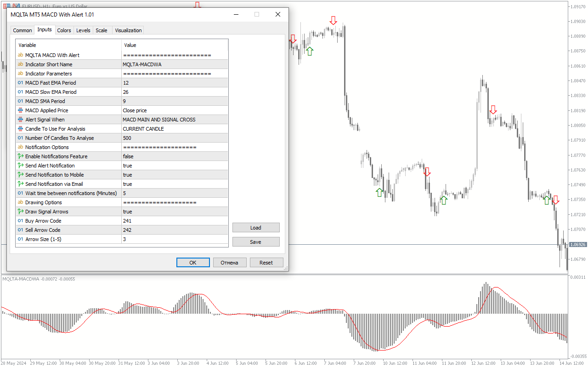588x368 pixels.
Task: Click the enum icon beside MACD Applied Price
Action: click(20, 110)
